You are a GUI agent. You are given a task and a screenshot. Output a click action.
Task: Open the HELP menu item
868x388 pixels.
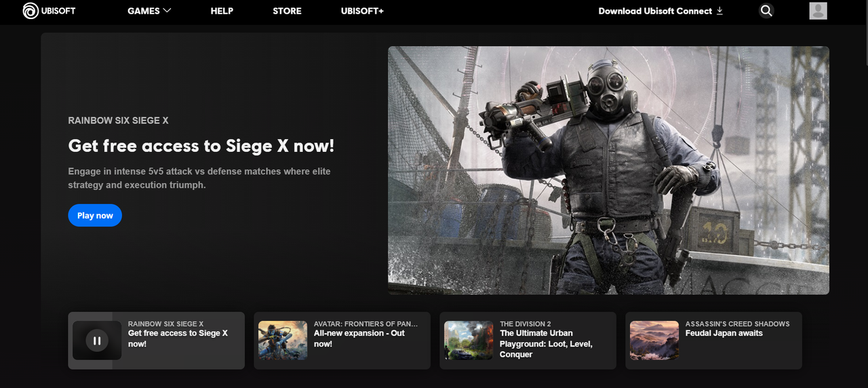click(222, 11)
